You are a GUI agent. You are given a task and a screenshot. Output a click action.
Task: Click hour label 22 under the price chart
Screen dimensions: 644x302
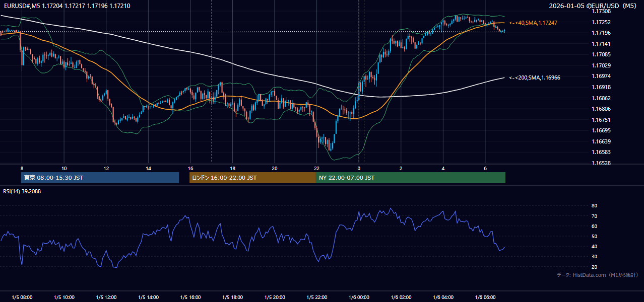click(x=316, y=168)
